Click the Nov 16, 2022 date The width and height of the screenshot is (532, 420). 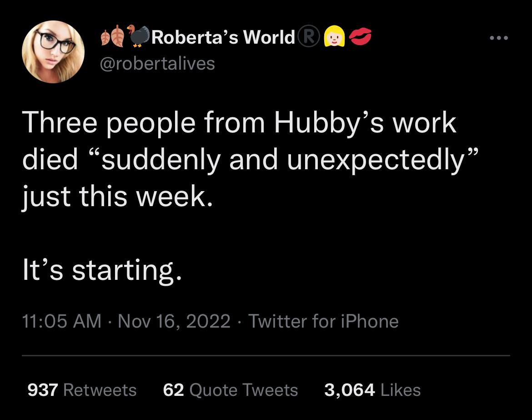[x=174, y=322]
